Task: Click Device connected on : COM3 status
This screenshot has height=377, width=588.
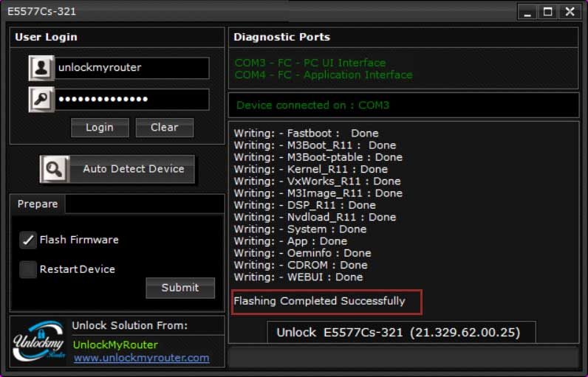Action: coord(312,106)
